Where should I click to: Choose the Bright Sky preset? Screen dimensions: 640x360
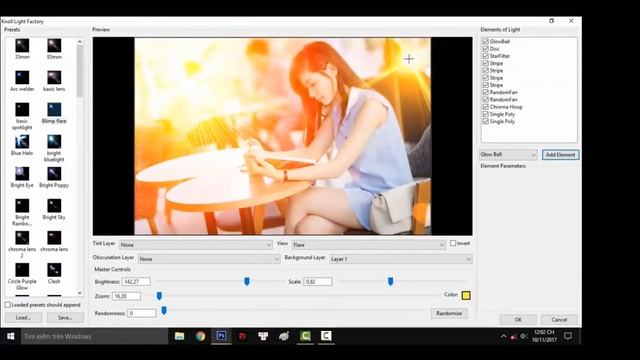pos(54,209)
